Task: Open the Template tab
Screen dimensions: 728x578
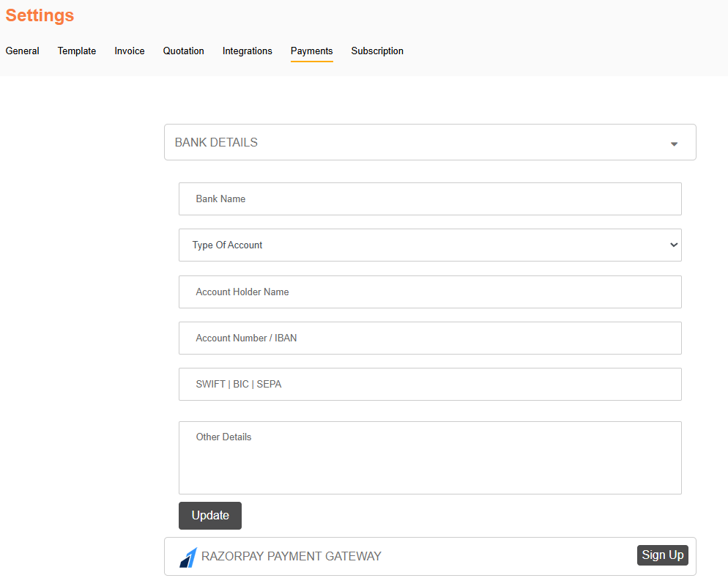Action: (x=77, y=51)
